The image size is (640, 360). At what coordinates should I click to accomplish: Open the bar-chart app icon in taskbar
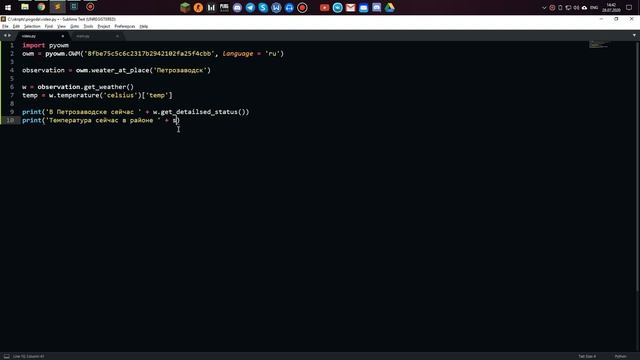[x=211, y=7]
